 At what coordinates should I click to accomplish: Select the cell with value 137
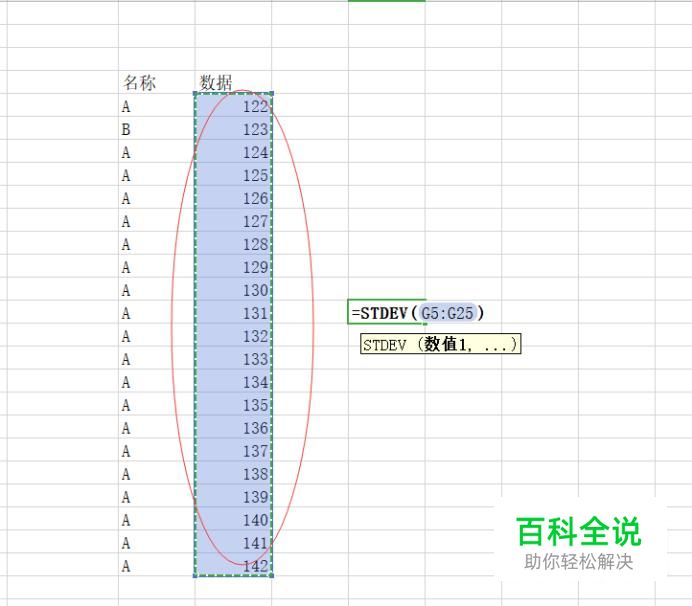233,450
